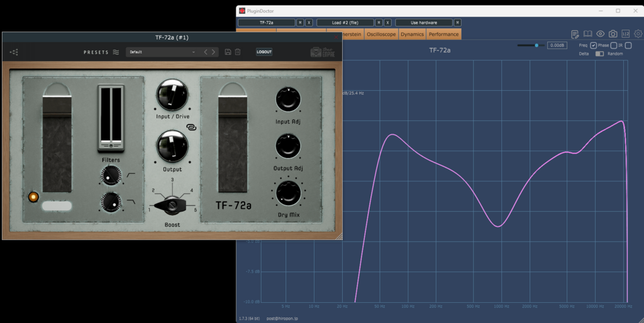
Task: Click the M button beside Load #2 slot
Action: [379, 23]
